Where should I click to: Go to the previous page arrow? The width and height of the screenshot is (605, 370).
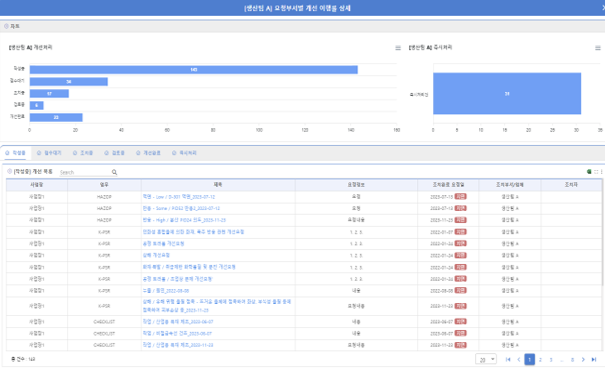pyautogui.click(x=519, y=360)
